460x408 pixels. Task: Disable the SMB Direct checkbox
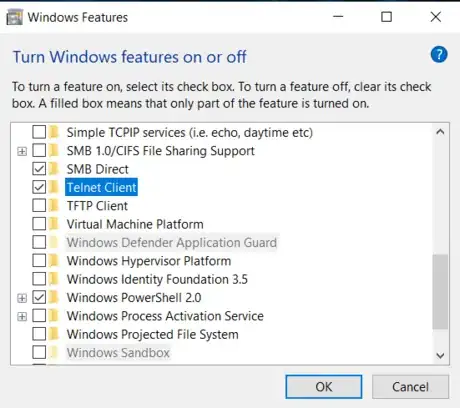tap(39, 169)
